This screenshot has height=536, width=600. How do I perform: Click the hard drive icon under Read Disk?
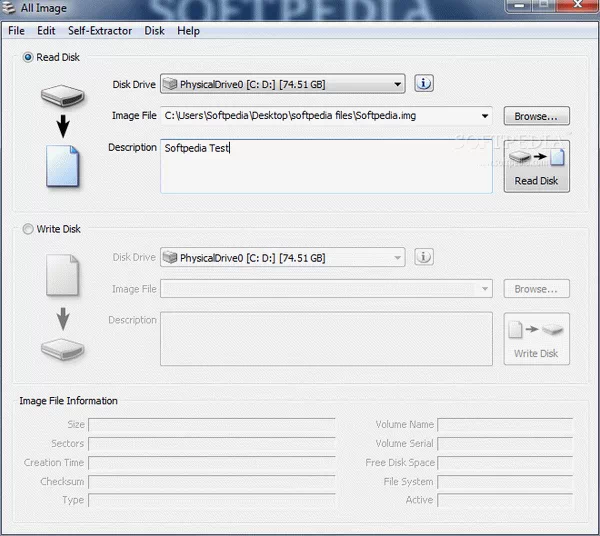pos(62,96)
